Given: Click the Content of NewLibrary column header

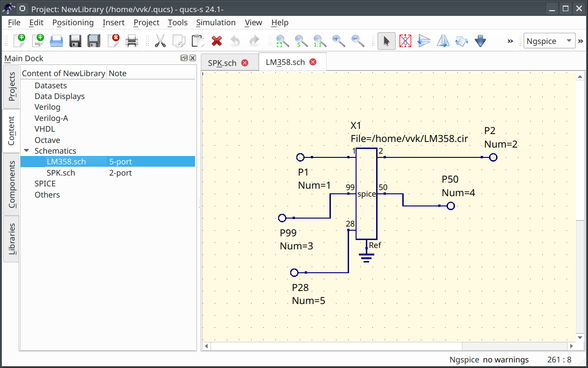Looking at the screenshot, I should pos(63,73).
